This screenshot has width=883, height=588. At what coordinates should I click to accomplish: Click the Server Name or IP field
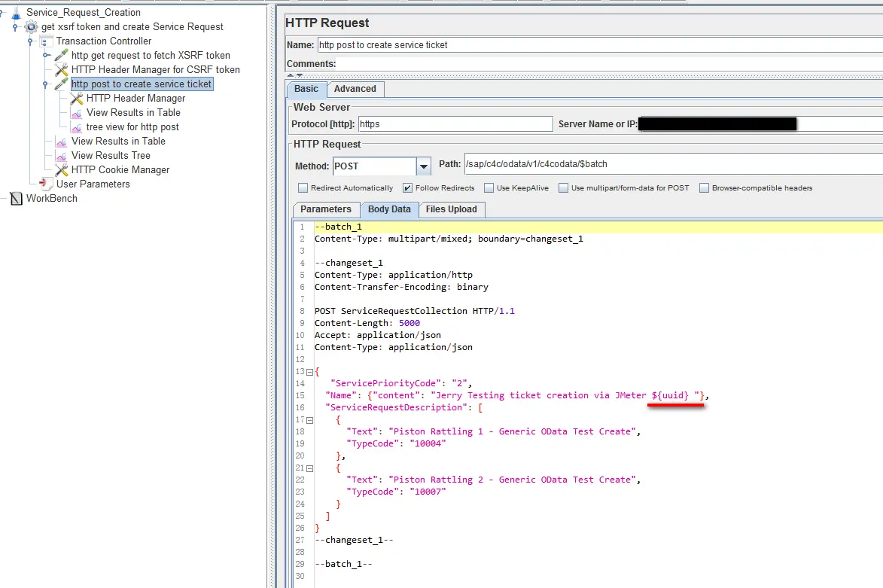760,124
